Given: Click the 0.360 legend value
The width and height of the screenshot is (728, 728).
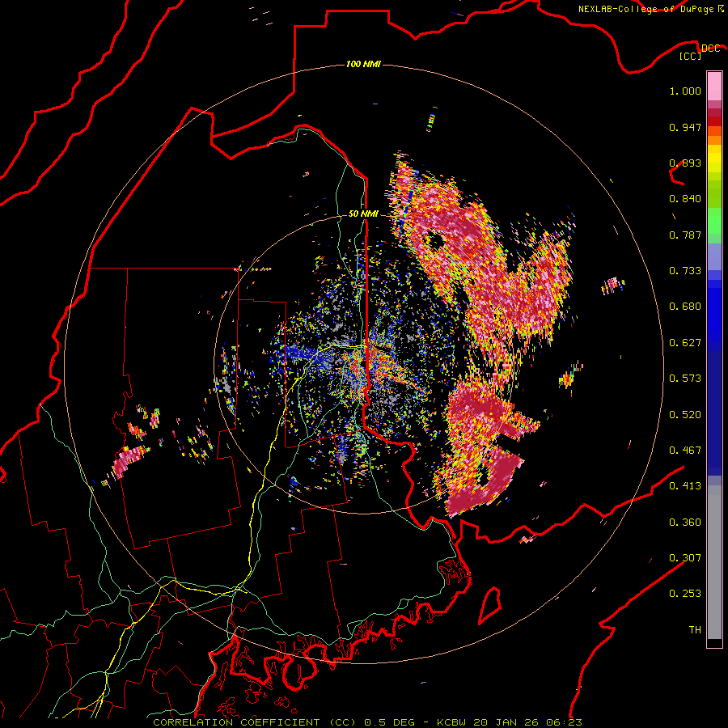Looking at the screenshot, I should (685, 523).
